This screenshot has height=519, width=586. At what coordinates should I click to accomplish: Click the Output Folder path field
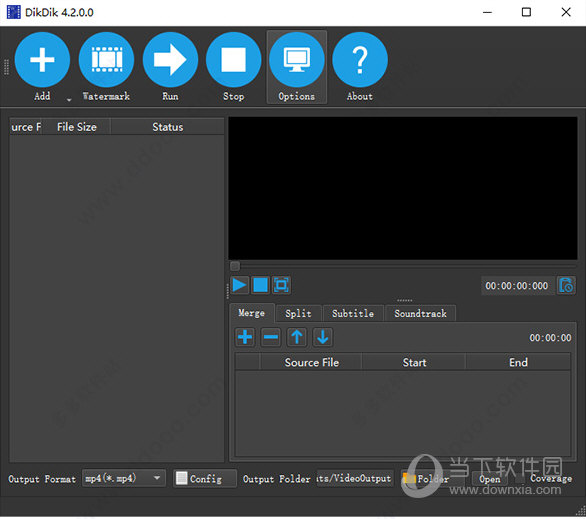355,478
